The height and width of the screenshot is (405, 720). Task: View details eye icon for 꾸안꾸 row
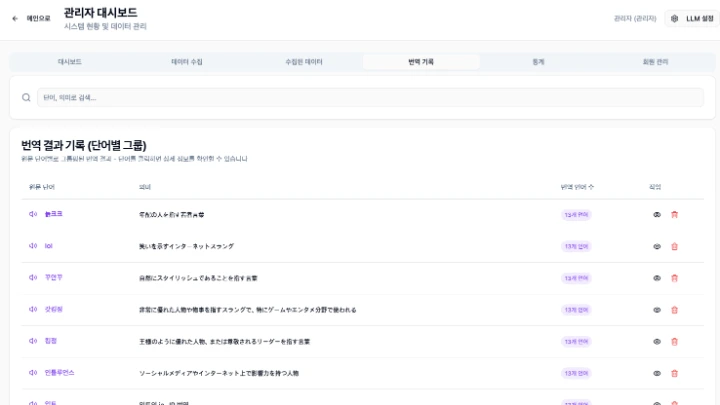(657, 278)
